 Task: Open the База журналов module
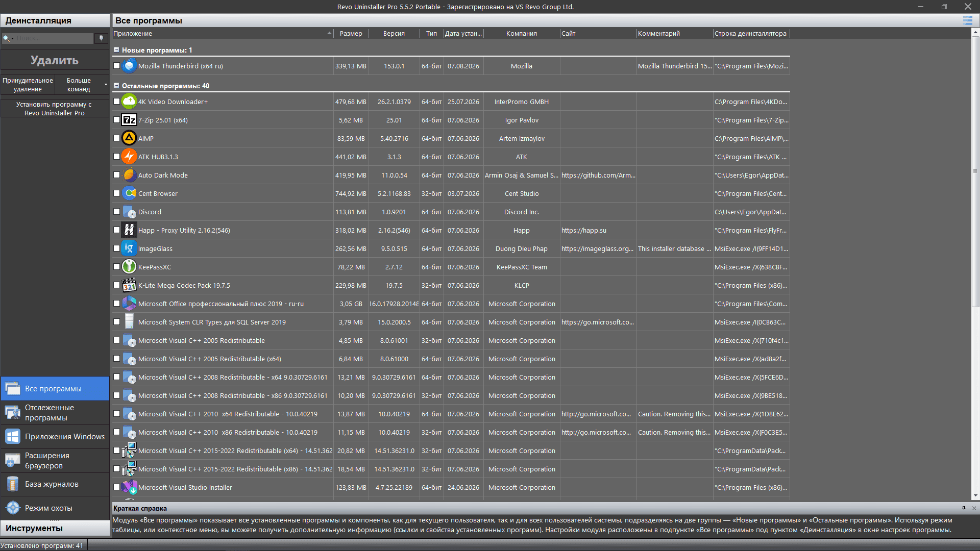pyautogui.click(x=55, y=484)
